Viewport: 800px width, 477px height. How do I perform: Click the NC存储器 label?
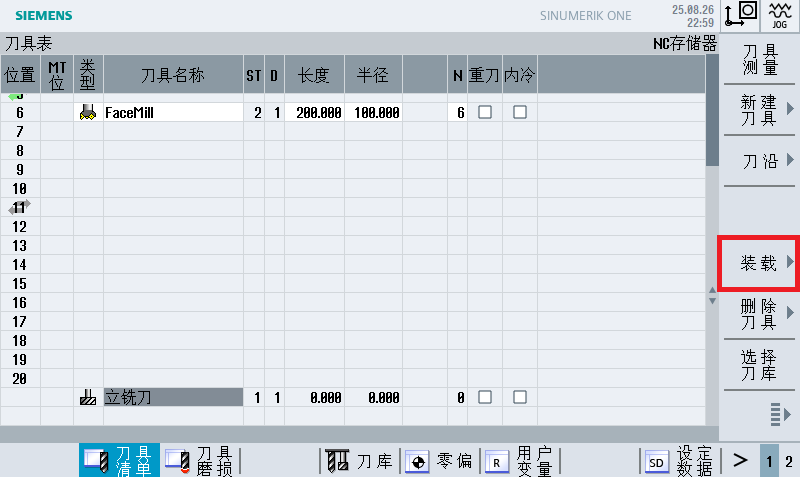point(685,43)
